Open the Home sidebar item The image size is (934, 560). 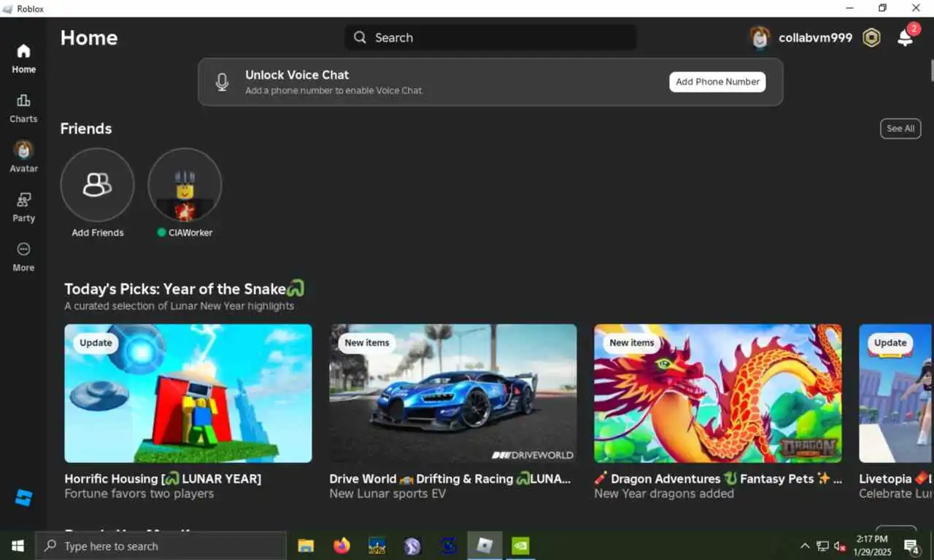pyautogui.click(x=23, y=58)
